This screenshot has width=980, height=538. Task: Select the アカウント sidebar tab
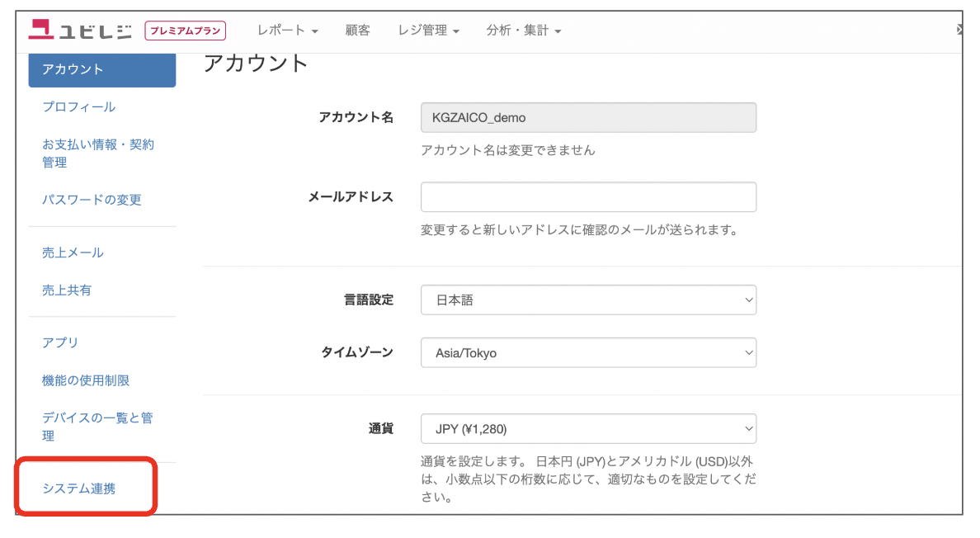coord(101,69)
